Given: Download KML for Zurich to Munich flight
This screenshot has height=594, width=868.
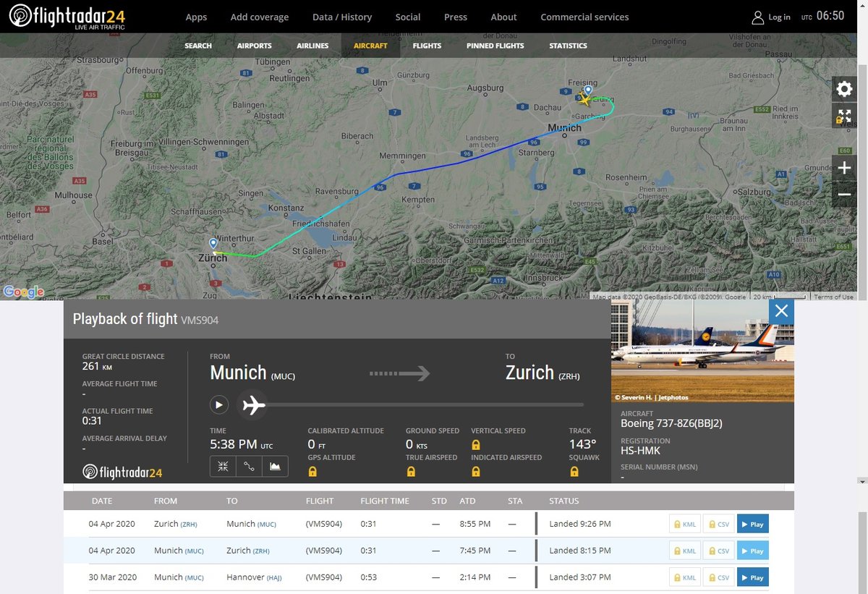Looking at the screenshot, I should (685, 524).
